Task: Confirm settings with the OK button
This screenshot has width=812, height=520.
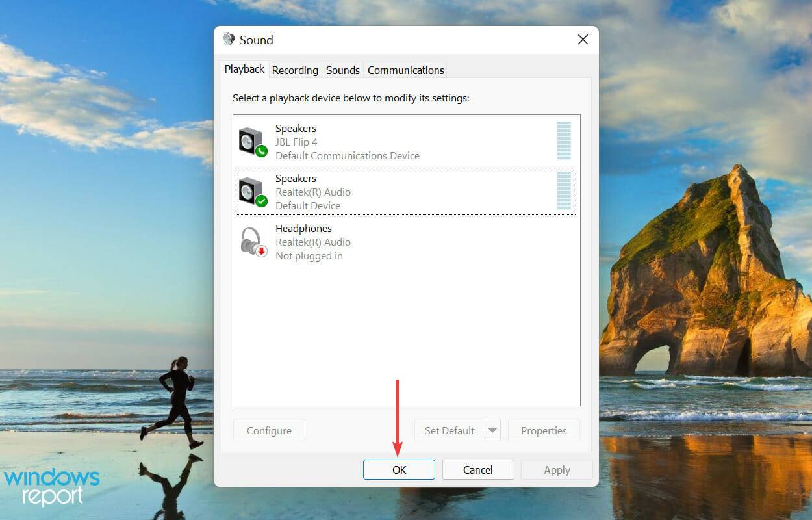Action: click(x=399, y=469)
